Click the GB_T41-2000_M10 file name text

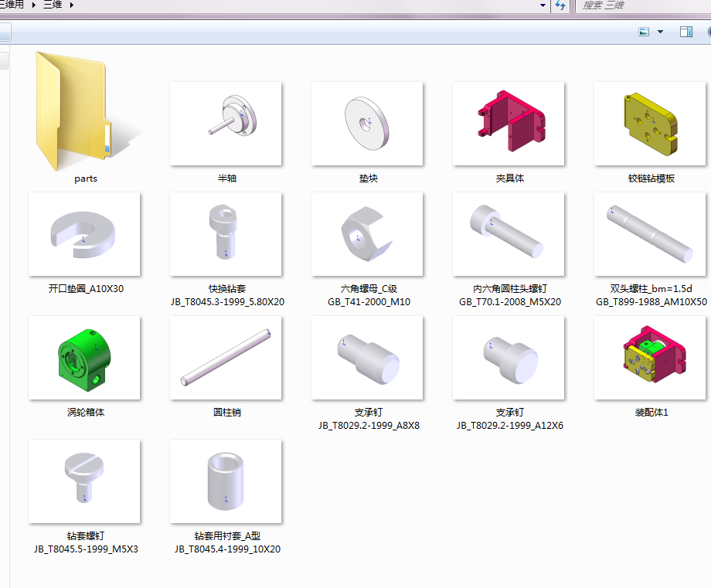coord(369,302)
